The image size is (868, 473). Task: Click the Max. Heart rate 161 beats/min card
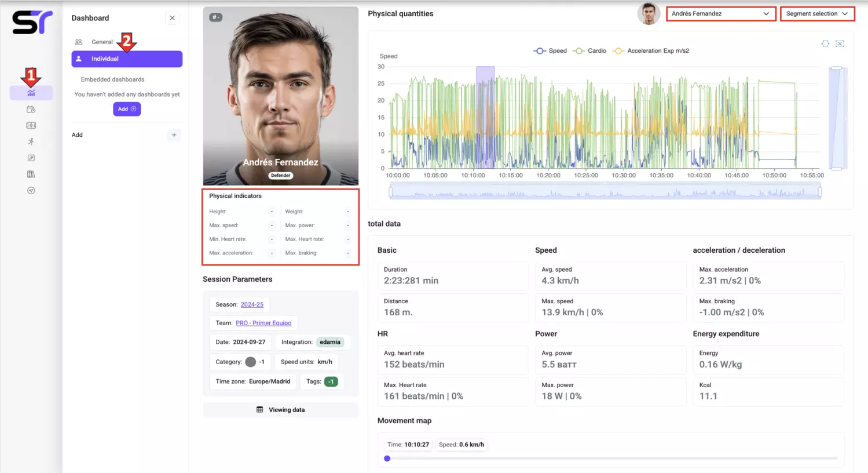click(453, 391)
